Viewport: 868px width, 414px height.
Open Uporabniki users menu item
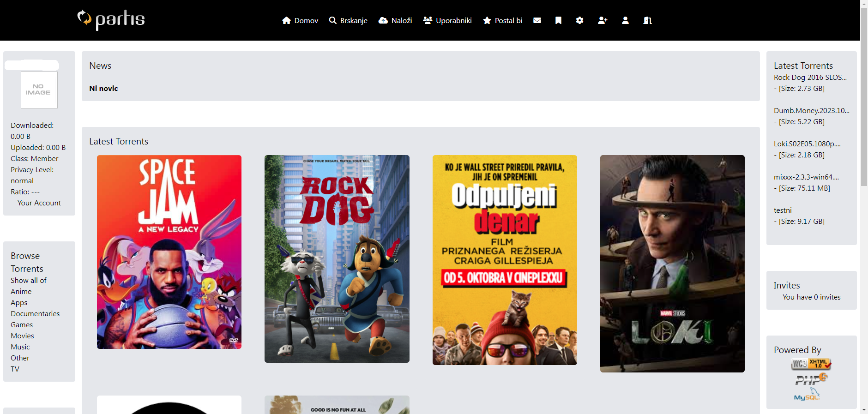click(x=447, y=20)
